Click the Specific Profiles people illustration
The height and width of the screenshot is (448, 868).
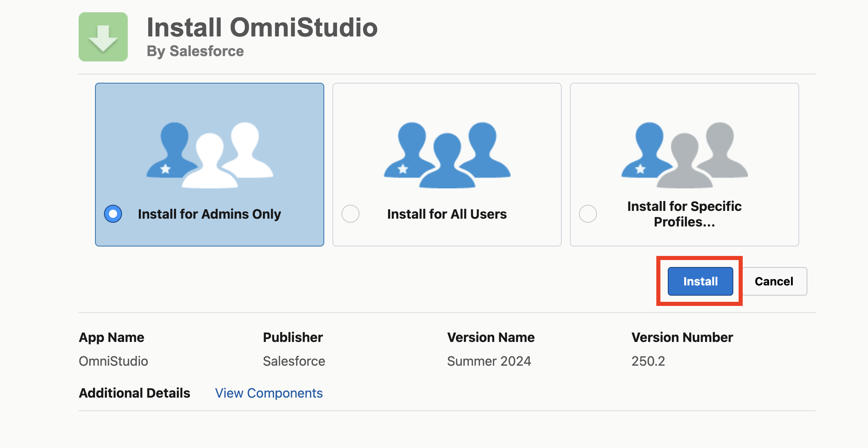pyautogui.click(x=685, y=155)
